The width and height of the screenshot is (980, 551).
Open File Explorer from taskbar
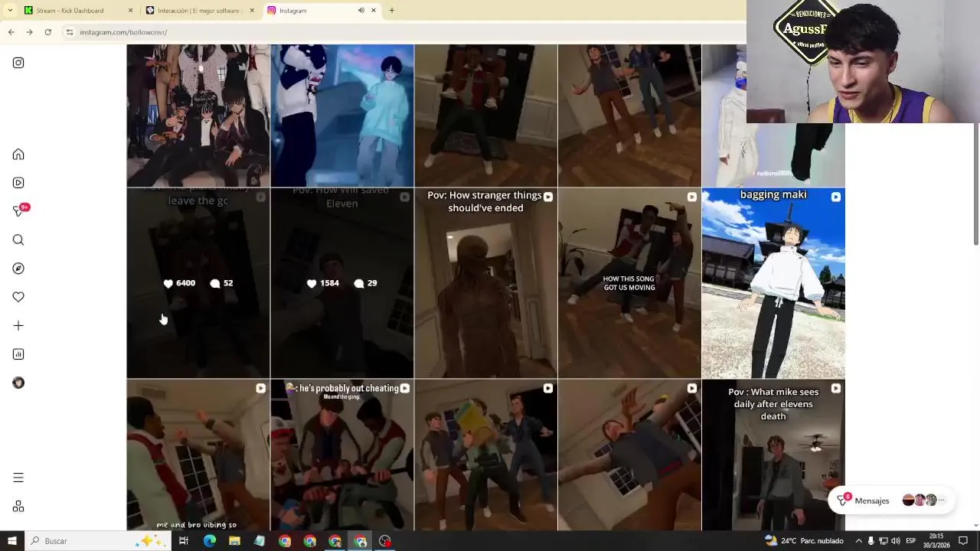[x=234, y=541]
